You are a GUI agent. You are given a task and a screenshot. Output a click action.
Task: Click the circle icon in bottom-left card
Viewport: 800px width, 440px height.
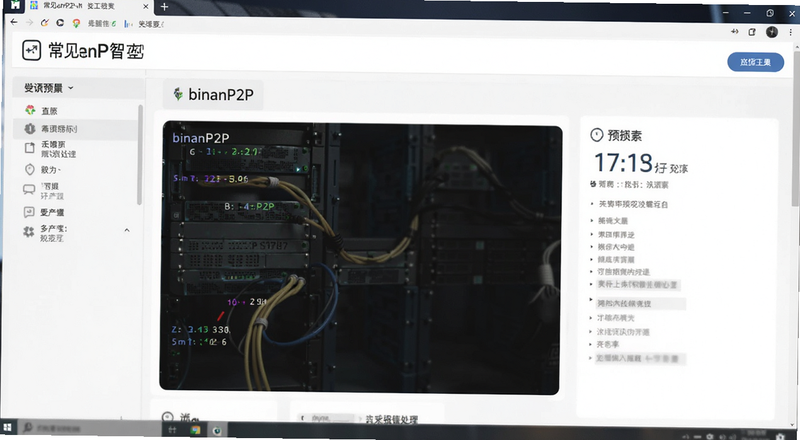[167, 417]
